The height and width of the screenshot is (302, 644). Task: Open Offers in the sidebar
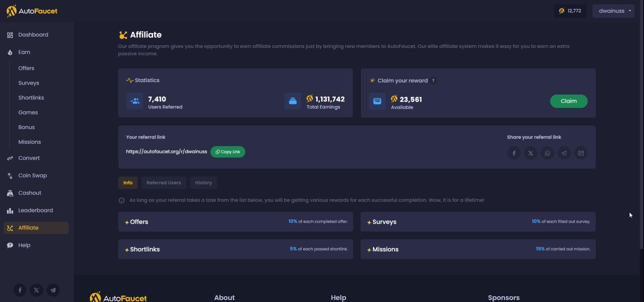point(26,68)
